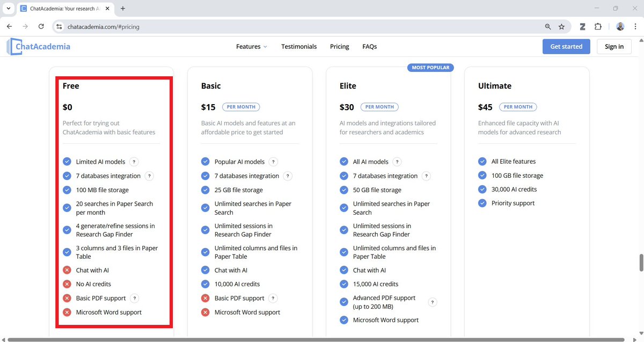Select the Pricing menu item
The width and height of the screenshot is (644, 342).
click(339, 47)
